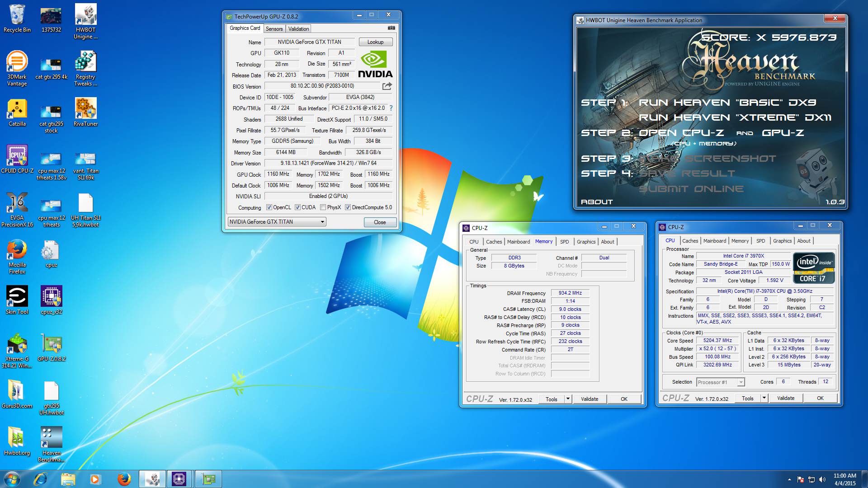Image resolution: width=868 pixels, height=488 pixels.
Task: Launch GPU-Z.0.8.2 desktop icon
Action: [x=51, y=347]
